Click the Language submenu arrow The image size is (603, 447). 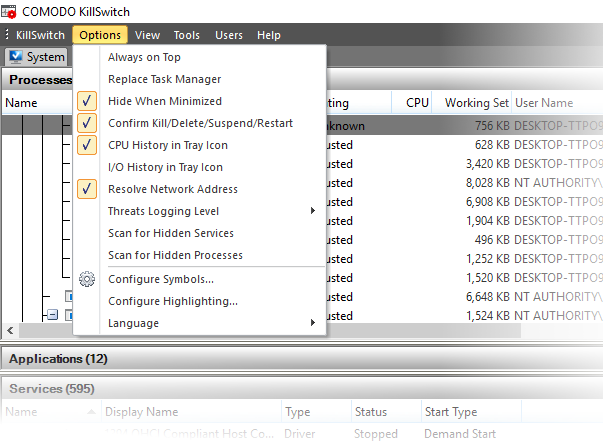(313, 322)
